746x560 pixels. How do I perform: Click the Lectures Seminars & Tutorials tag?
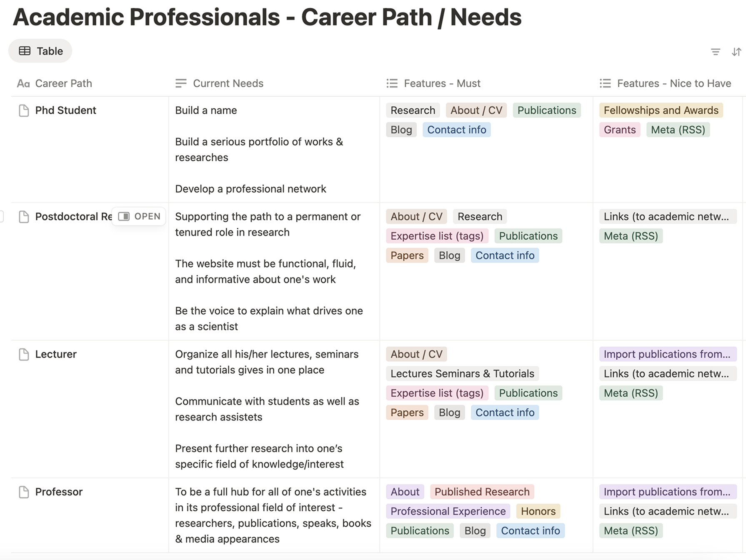(462, 374)
